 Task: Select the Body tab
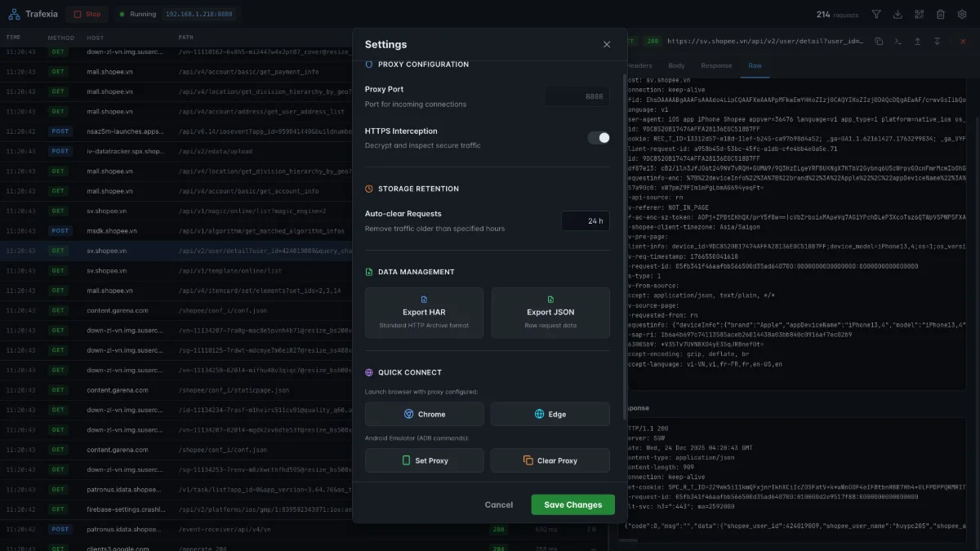point(677,65)
